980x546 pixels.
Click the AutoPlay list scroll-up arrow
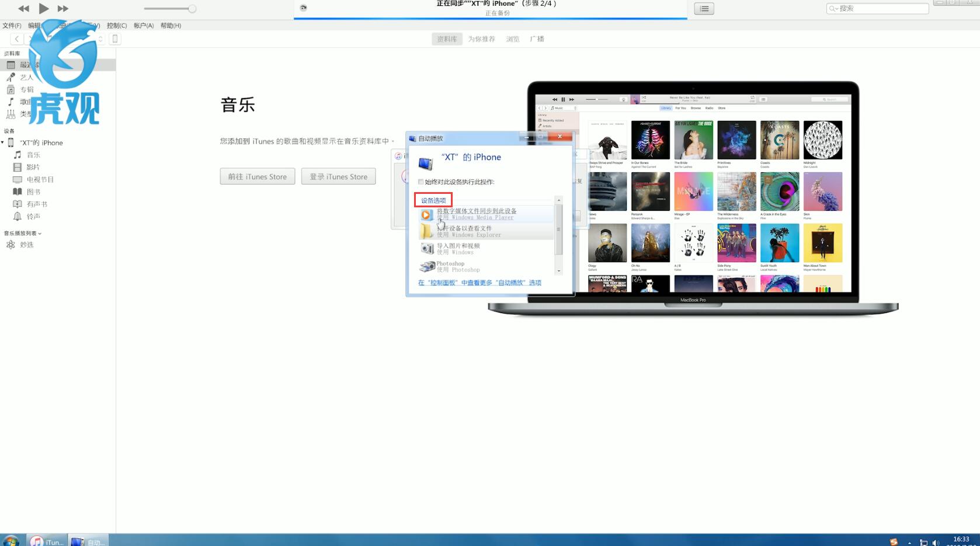point(559,200)
